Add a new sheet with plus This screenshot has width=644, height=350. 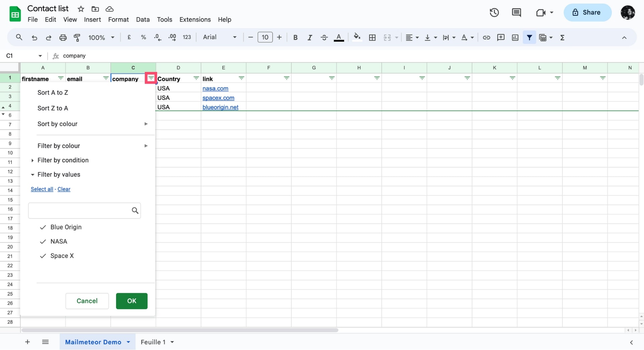pyautogui.click(x=27, y=342)
